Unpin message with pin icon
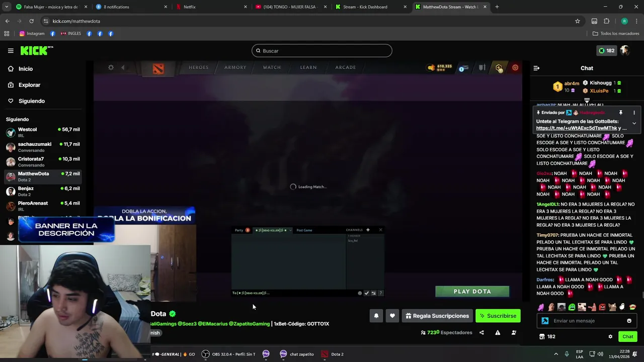The width and height of the screenshot is (644, 362). (x=620, y=113)
